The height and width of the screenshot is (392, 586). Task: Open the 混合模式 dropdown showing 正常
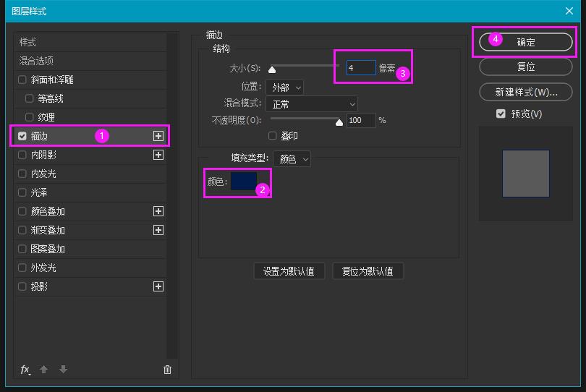tap(312, 104)
